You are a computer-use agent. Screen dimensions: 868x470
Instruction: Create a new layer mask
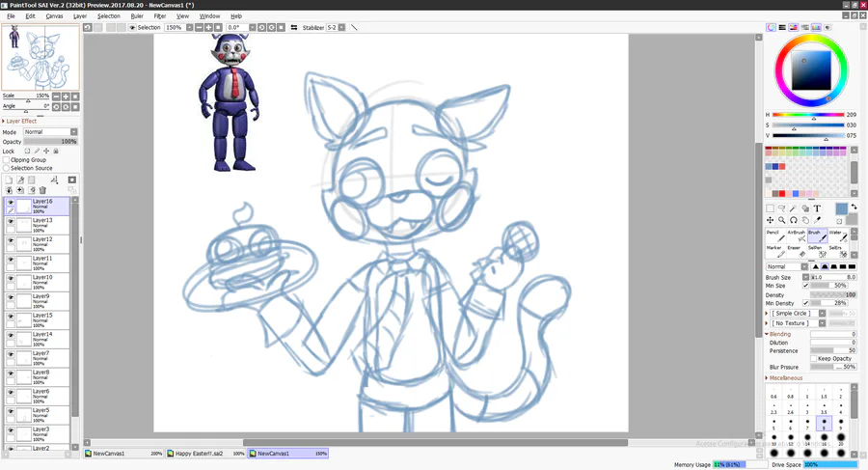(72, 180)
